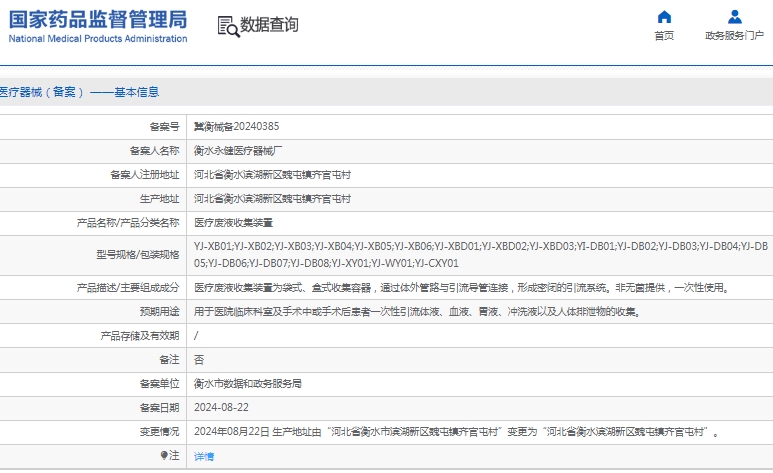
Task: Click the 生产地址 address value
Action: [x=272, y=199]
